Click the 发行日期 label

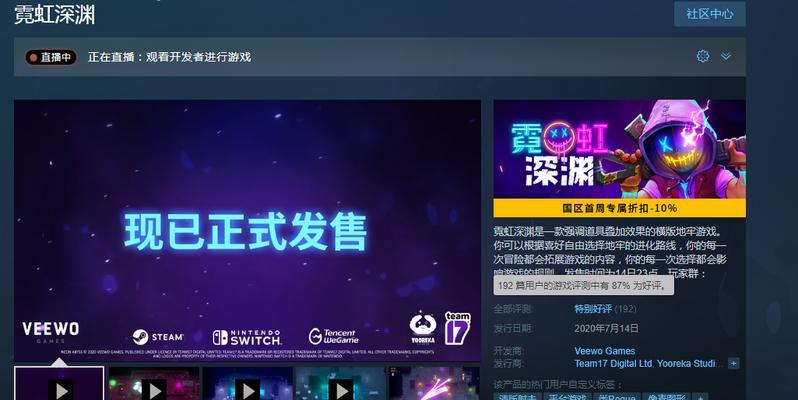(x=512, y=329)
